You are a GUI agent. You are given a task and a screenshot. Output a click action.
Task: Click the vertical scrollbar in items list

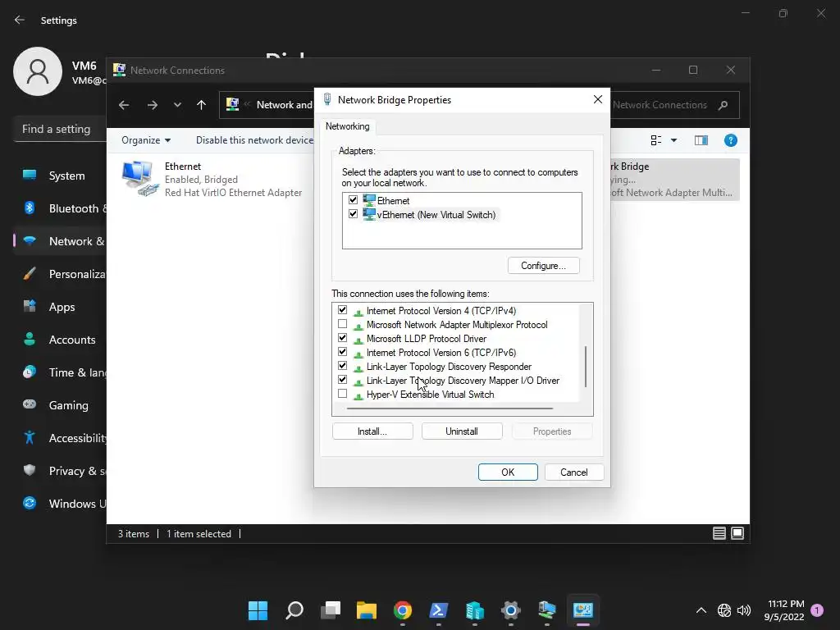click(x=586, y=367)
